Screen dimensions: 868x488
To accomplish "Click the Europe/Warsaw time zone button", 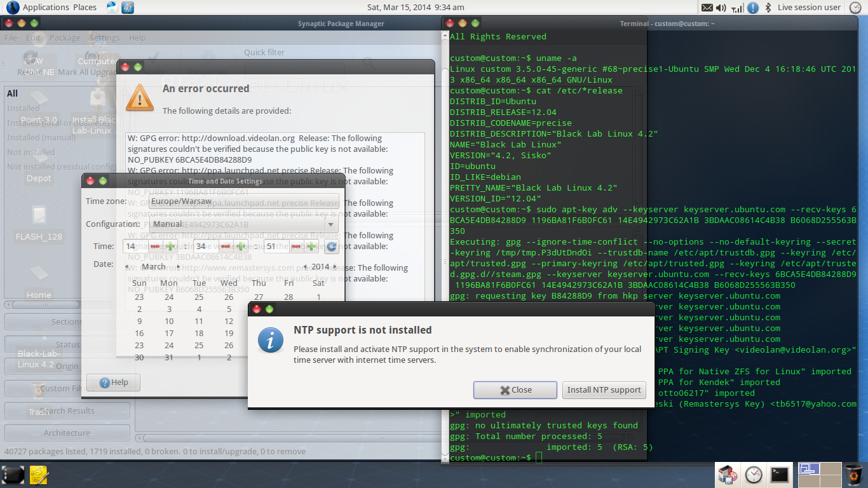I will (x=243, y=201).
